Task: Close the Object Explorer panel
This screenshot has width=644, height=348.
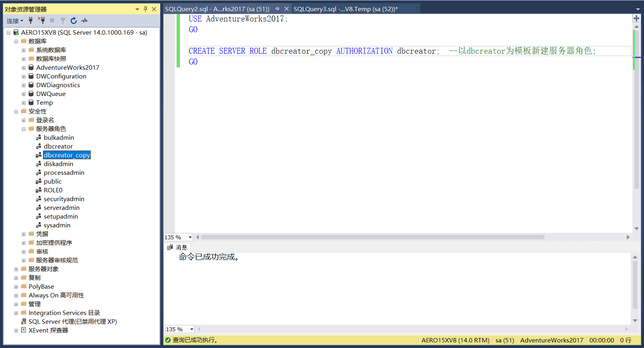Action: pos(154,9)
